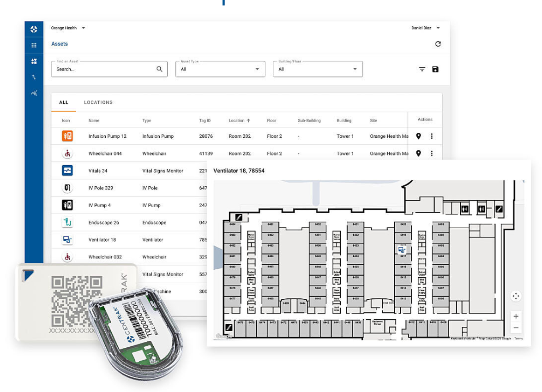
Task: Zoom out on the floor map
Action: tap(516, 328)
